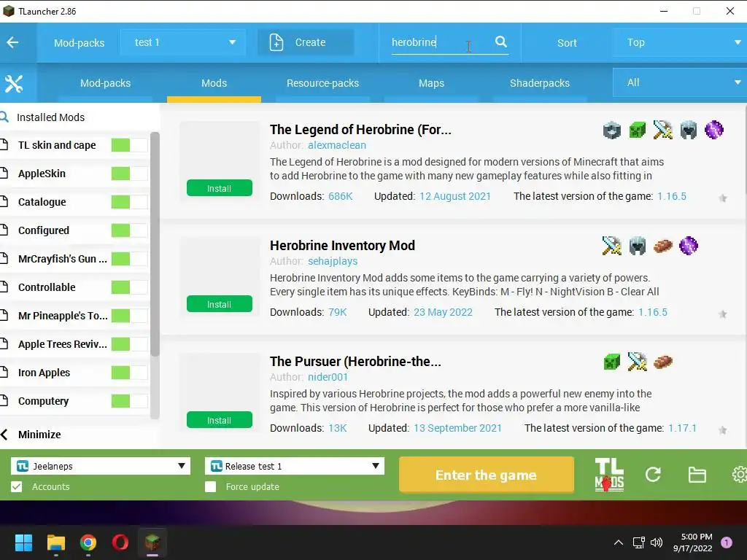
Task: Click the Create file-plus icon
Action: [x=276, y=42]
